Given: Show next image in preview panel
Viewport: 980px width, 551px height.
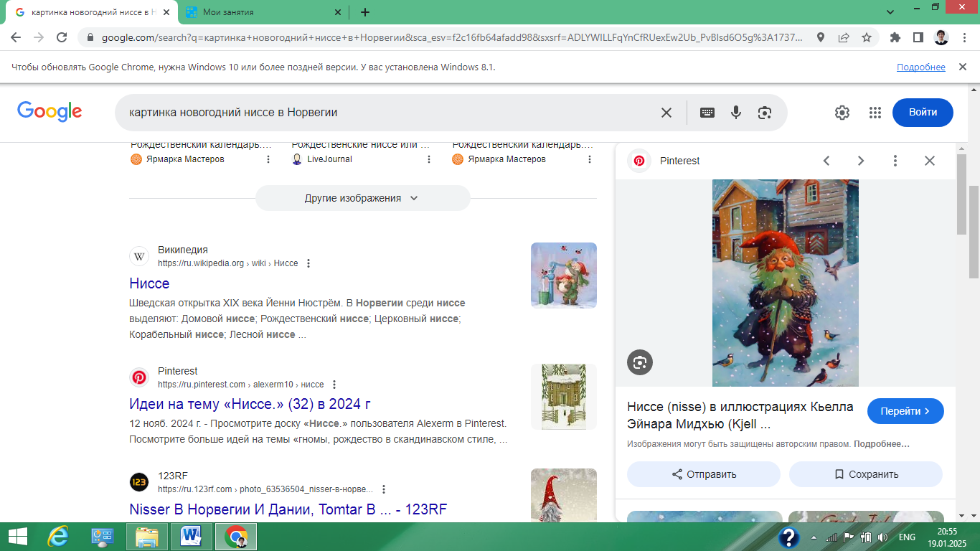Looking at the screenshot, I should click(x=861, y=161).
